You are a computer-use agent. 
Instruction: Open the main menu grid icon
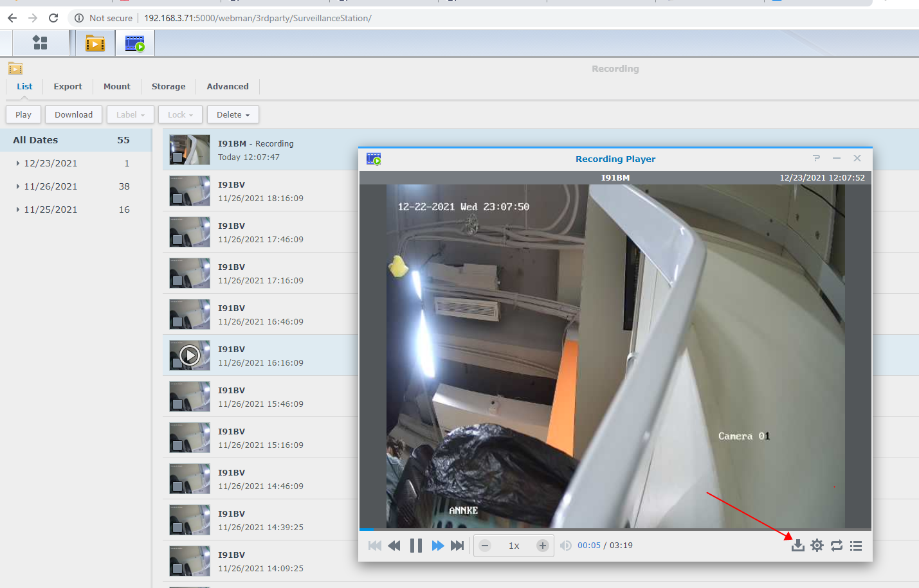pyautogui.click(x=40, y=43)
